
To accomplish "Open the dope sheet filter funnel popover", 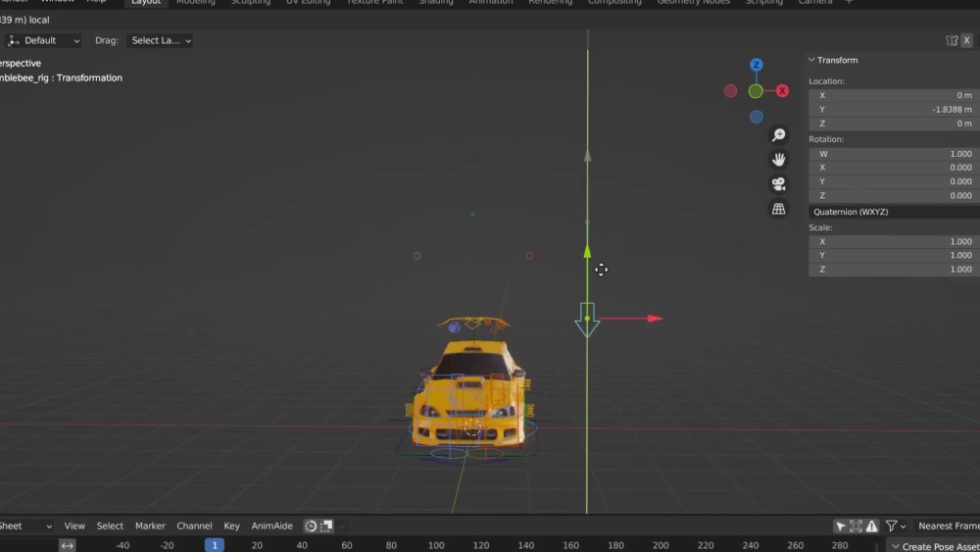I will [x=896, y=527].
